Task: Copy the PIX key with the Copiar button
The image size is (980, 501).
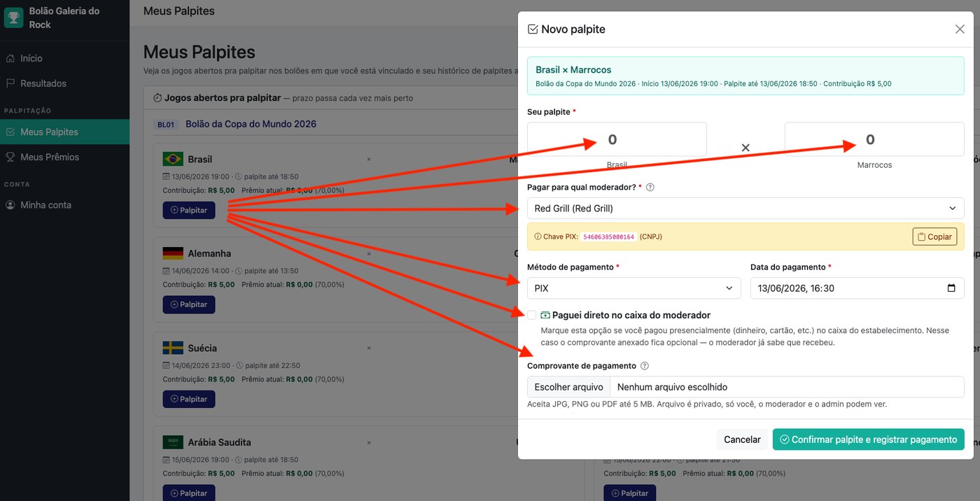Action: tap(934, 237)
